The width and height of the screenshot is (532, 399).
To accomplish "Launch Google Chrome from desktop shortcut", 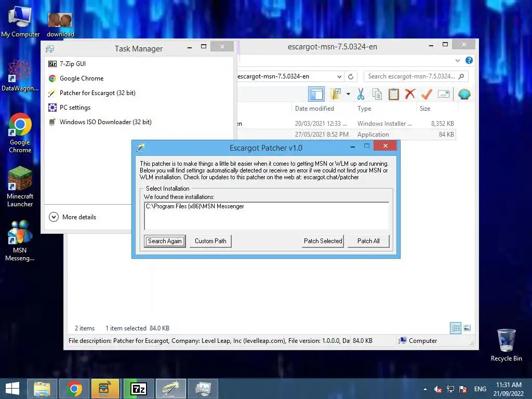I will click(x=20, y=133).
